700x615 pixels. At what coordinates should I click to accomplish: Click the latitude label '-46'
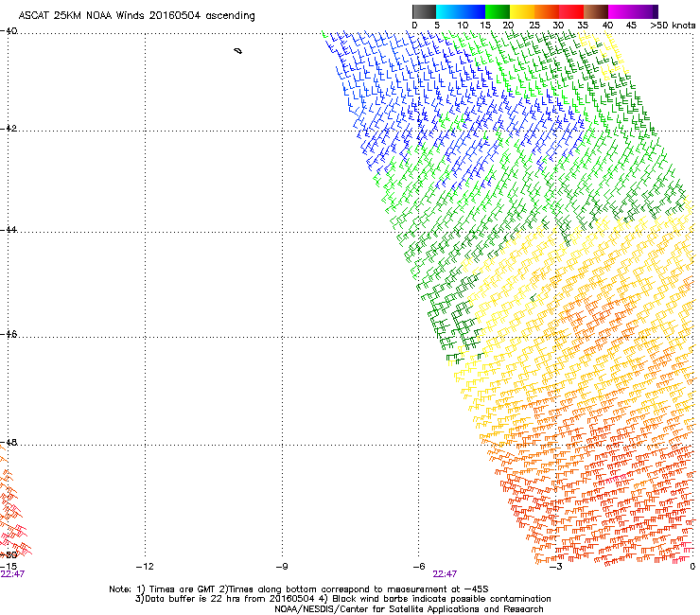click(9, 335)
